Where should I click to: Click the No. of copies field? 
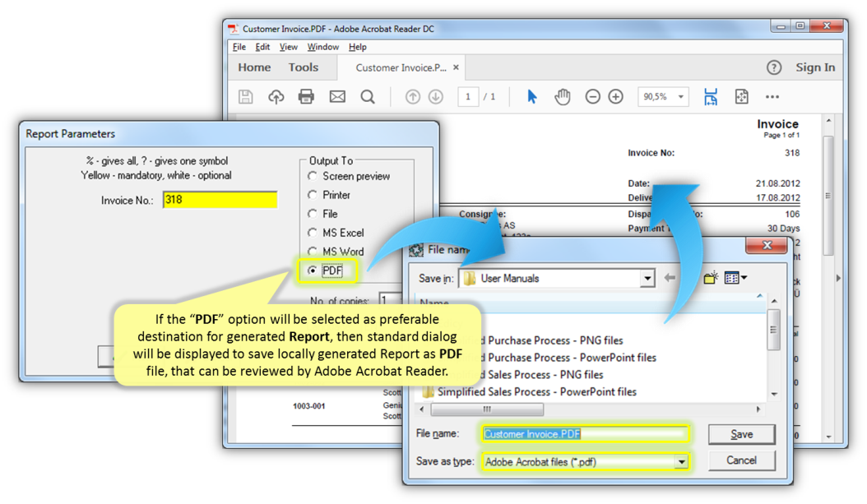click(390, 300)
